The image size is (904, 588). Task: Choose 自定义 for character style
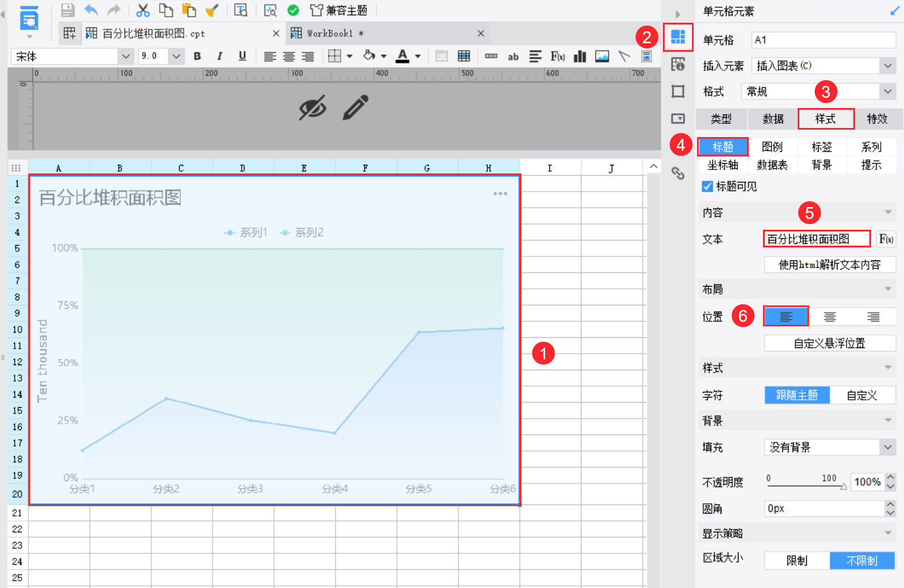pyautogui.click(x=862, y=395)
